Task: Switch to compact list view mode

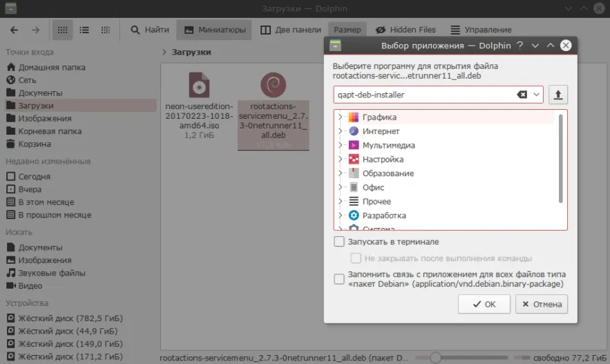Action: coord(84,30)
